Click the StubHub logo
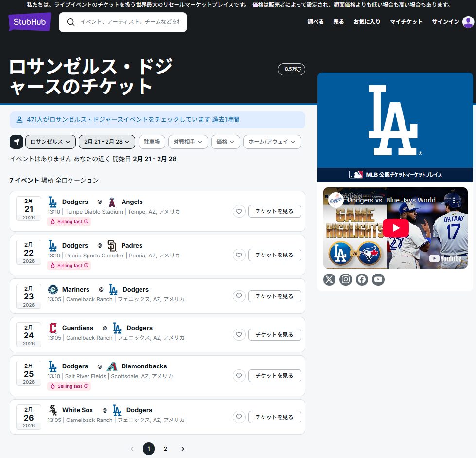 coord(29,22)
